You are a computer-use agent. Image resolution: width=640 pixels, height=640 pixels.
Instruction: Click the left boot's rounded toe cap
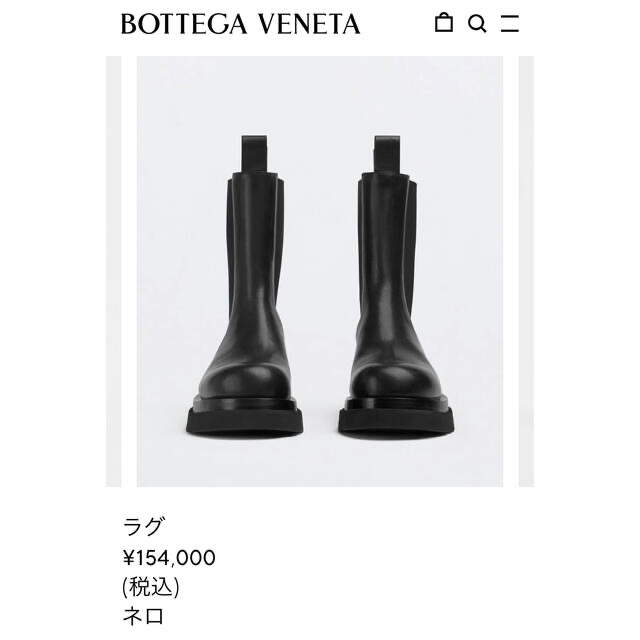point(245,382)
